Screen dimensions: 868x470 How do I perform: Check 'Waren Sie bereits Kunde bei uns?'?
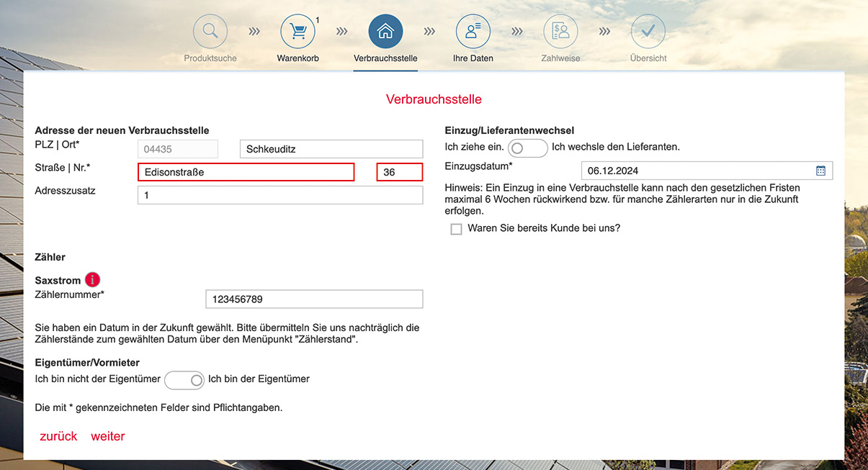pos(456,229)
